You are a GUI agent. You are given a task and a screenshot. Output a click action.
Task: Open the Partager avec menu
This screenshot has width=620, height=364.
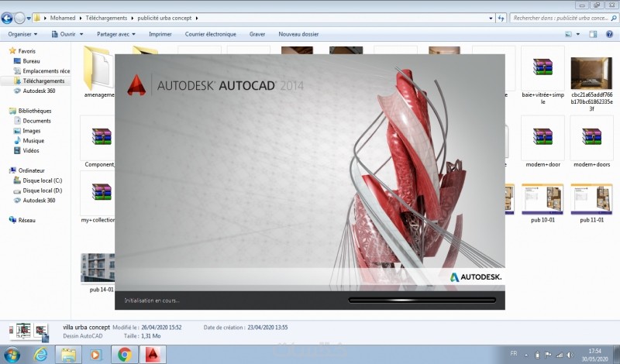(115, 34)
